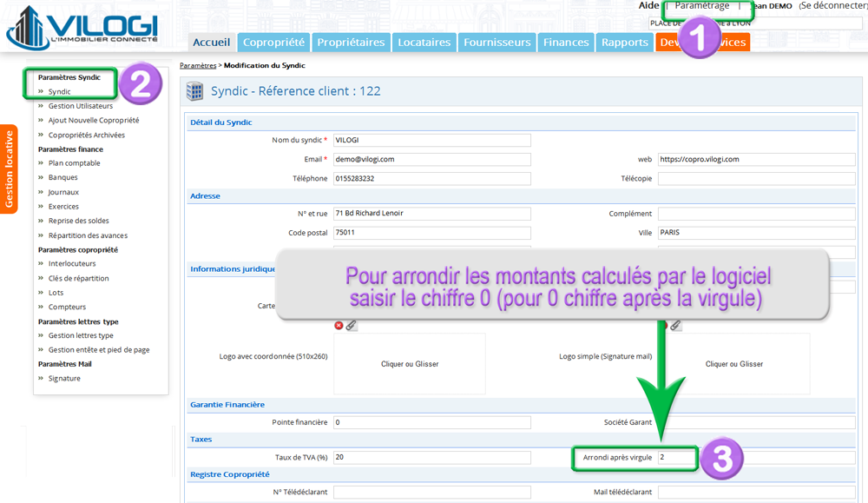This screenshot has height=503, width=868.
Task: Select Ajout Nouvelle Copropriété
Action: (94, 120)
